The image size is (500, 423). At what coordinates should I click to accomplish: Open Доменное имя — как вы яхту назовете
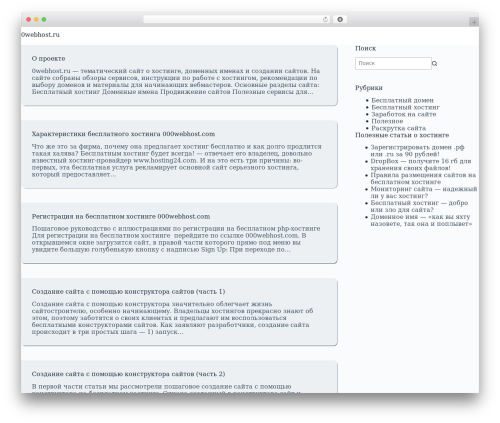coord(421,220)
